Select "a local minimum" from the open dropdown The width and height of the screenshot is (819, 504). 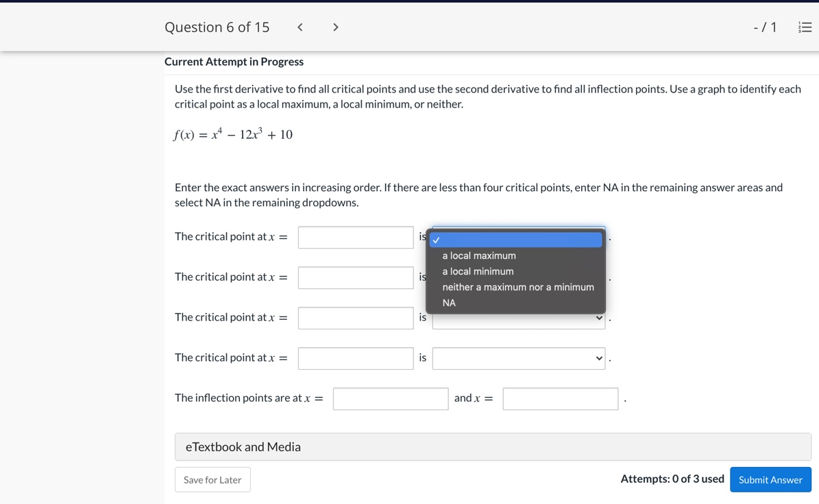pos(478,271)
